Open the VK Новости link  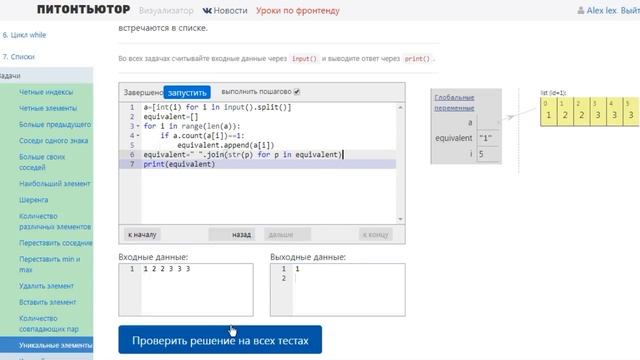(225, 11)
